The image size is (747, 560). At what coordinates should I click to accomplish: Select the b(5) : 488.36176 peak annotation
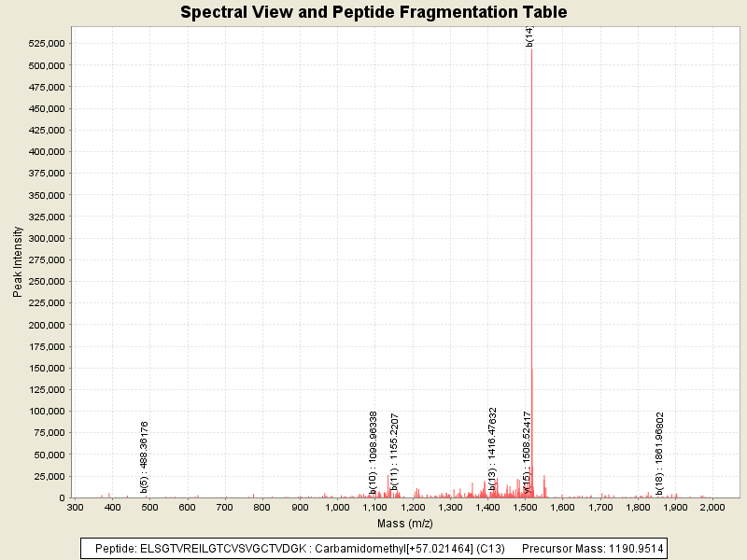[145, 456]
